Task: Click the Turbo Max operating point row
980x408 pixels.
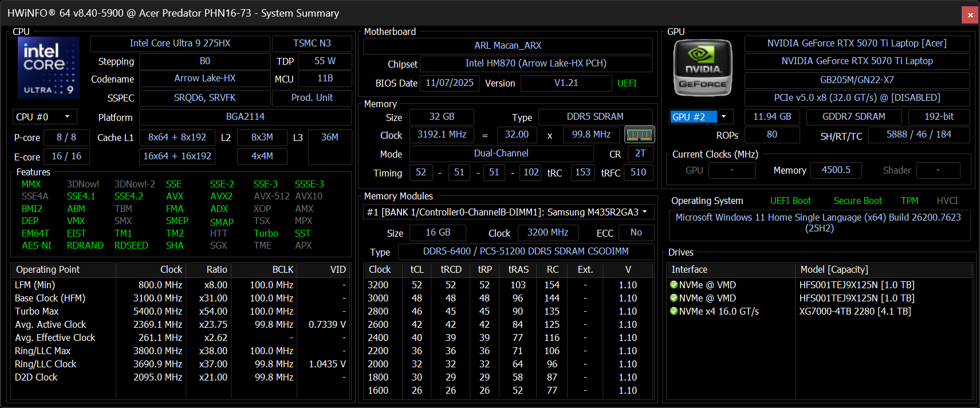Action: [x=180, y=311]
